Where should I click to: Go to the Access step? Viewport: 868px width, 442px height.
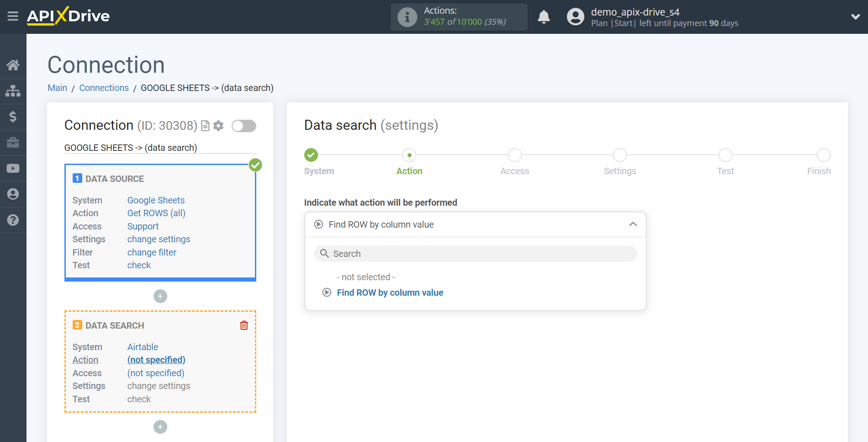coord(515,155)
